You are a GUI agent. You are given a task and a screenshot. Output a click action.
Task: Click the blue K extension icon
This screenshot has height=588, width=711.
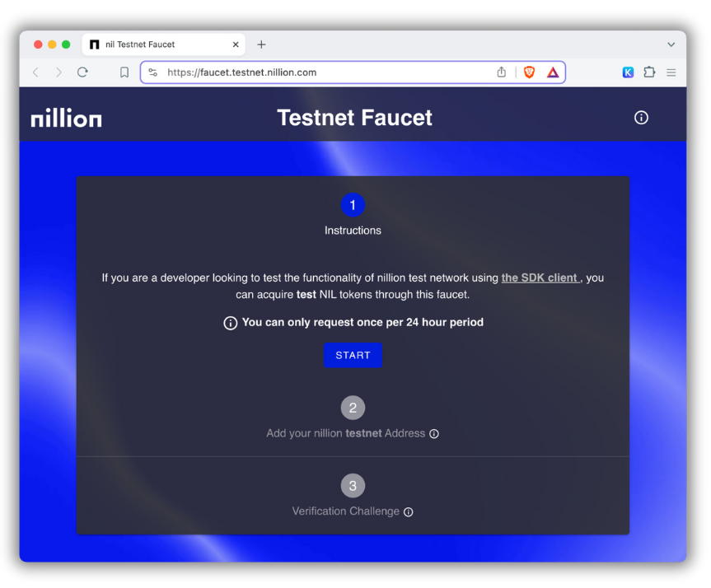[x=628, y=72]
